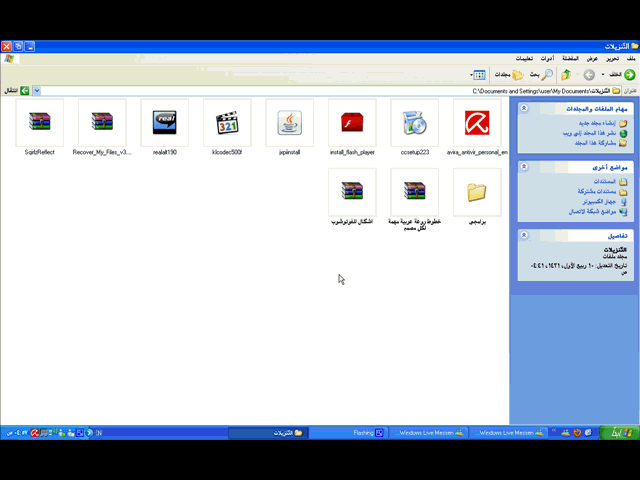
Task: Open the Search (بحث) toolbar button
Action: pyautogui.click(x=541, y=75)
